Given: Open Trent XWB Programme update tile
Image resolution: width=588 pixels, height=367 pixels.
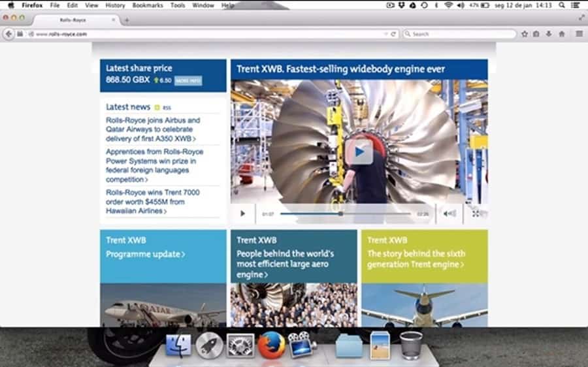Looking at the screenshot, I should coord(146,254).
